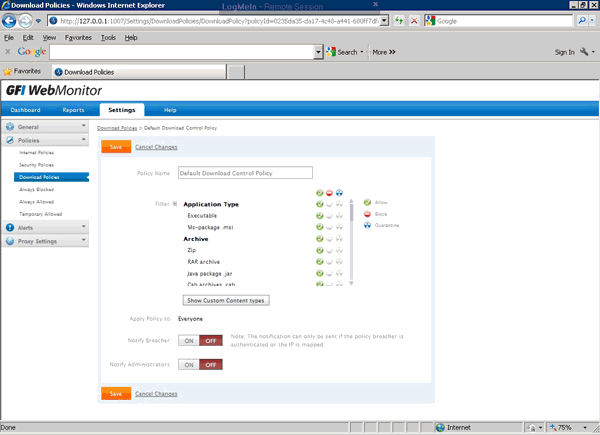This screenshot has height=435, width=600.
Task: Open Always Blocked in sidebar
Action: point(36,189)
